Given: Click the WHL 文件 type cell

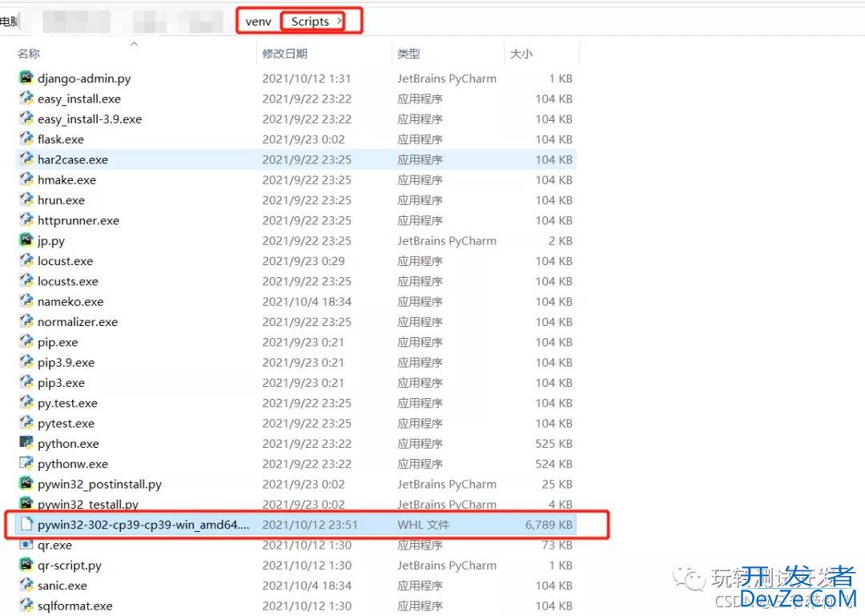Looking at the screenshot, I should [x=423, y=525].
